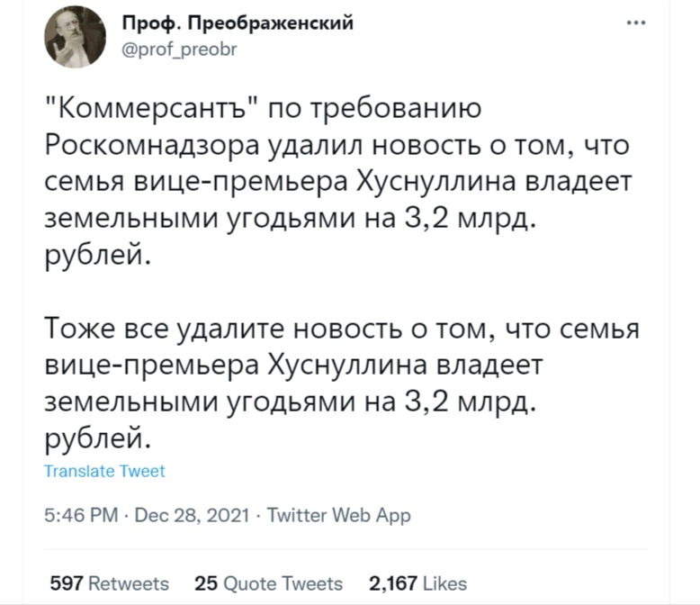The width and height of the screenshot is (700, 605).
Task: Open the Проф. Преображенский display name link
Action: point(238,24)
